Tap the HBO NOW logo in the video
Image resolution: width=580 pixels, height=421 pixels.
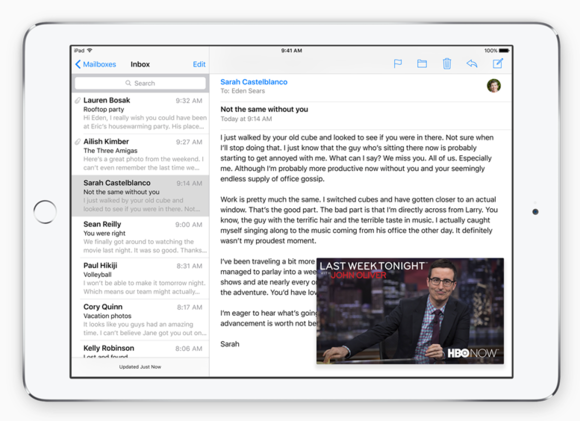tap(472, 353)
